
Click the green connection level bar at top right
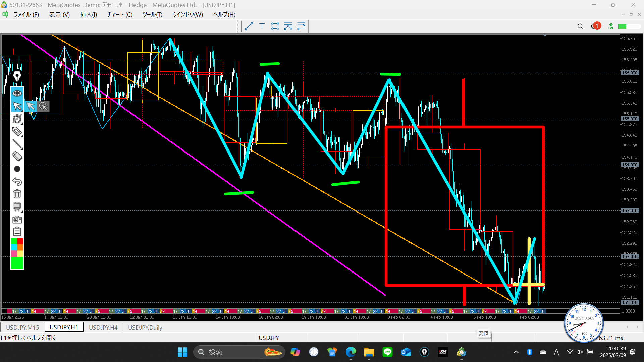pos(629,26)
